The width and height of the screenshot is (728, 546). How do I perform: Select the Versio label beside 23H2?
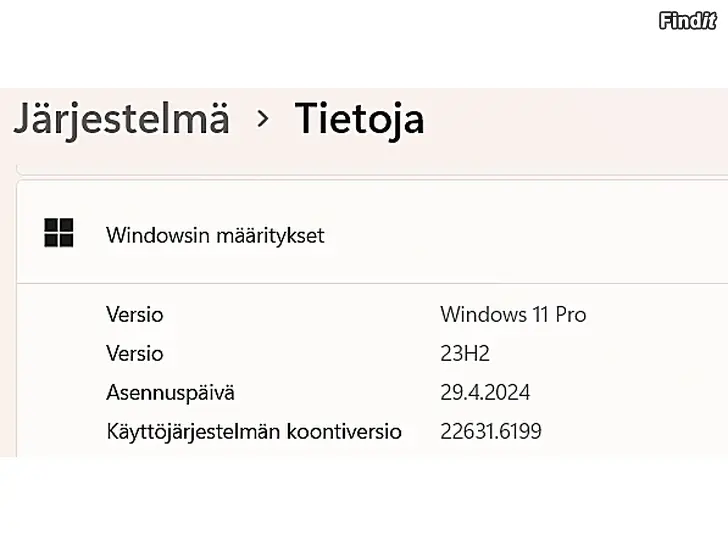click(x=134, y=353)
